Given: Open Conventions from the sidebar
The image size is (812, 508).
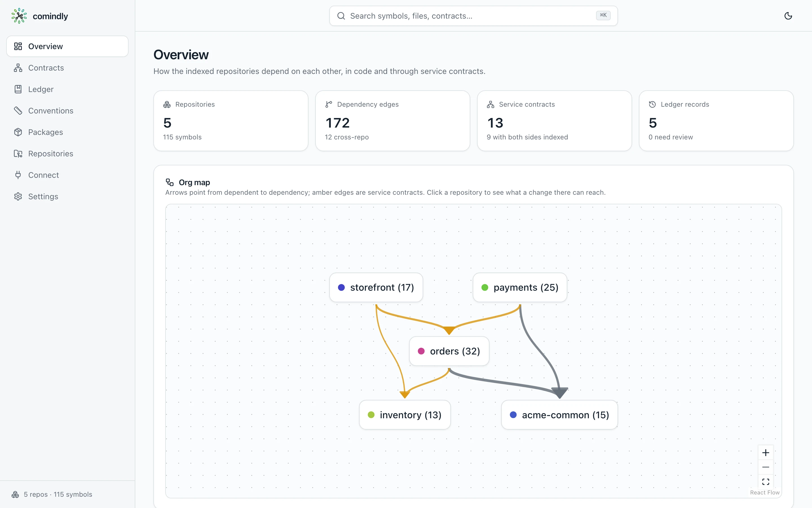Looking at the screenshot, I should pyautogui.click(x=67, y=111).
